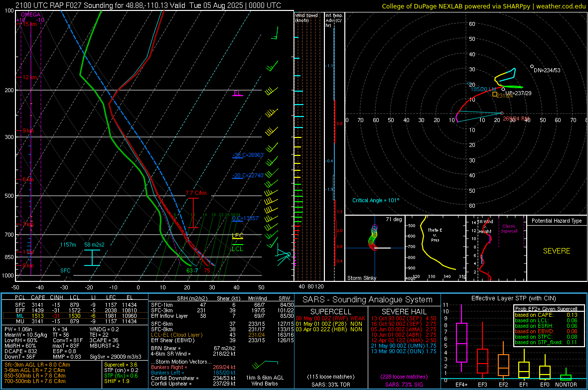The width and height of the screenshot is (588, 390).
Task: Click the SigSvr = 29009 m3/s3 value
Action: 116,357
